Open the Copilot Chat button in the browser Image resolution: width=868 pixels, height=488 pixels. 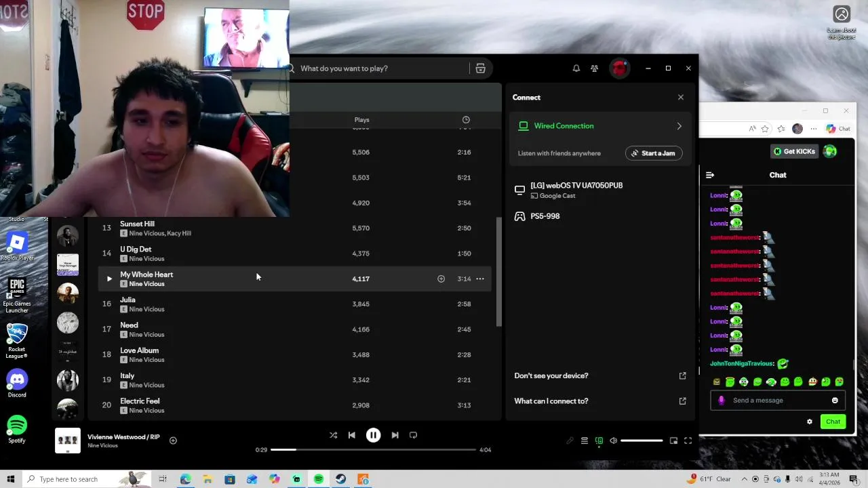click(838, 129)
